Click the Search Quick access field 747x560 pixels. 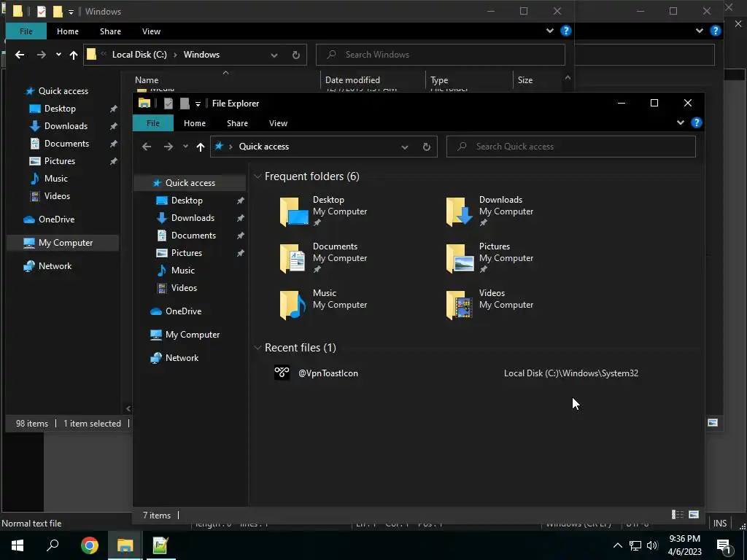coord(570,147)
